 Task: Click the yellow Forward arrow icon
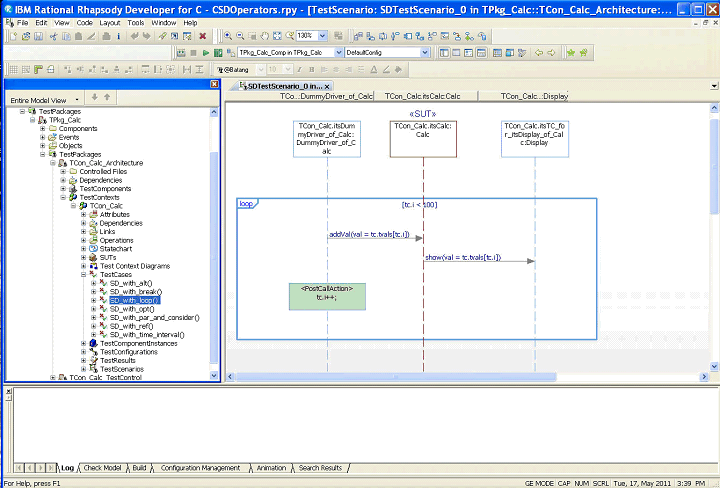[x=551, y=53]
